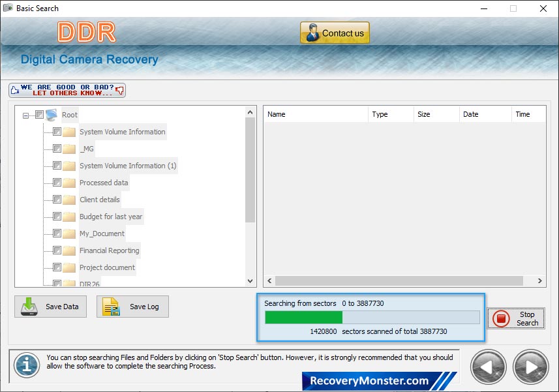Select the _MG folder label

coord(87,149)
